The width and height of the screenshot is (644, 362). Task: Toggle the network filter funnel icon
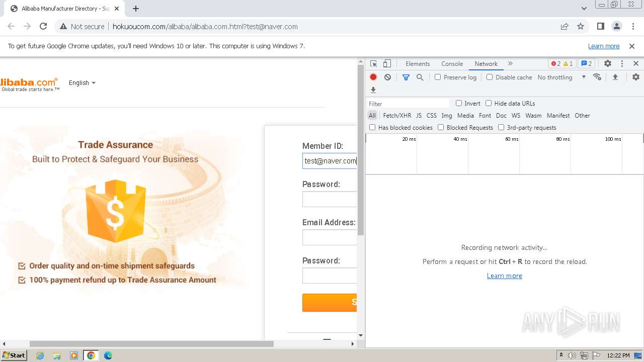coord(406,77)
